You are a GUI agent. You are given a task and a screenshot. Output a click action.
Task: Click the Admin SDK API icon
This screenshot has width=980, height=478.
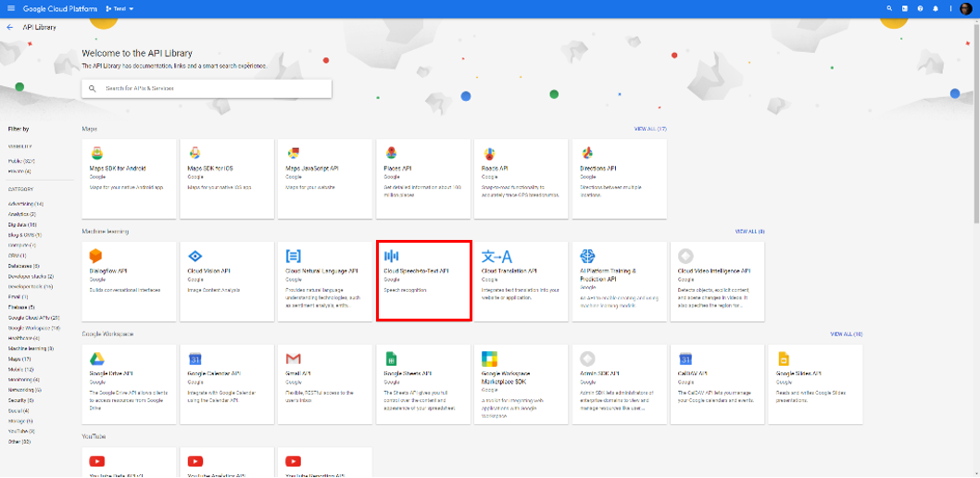(x=587, y=358)
